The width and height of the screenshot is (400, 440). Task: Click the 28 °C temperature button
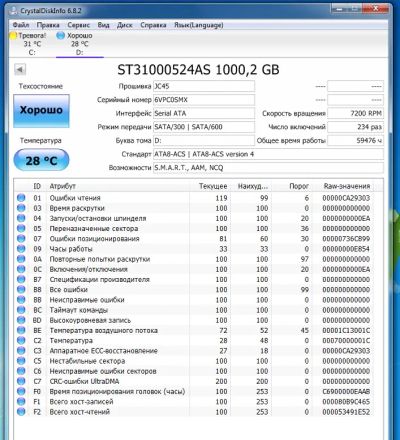coord(41,160)
